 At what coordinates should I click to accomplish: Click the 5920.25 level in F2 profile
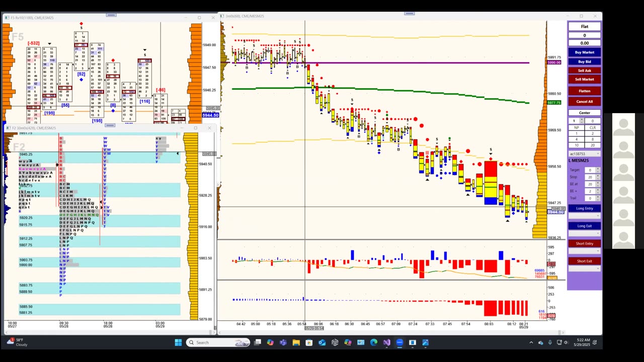pyautogui.click(x=26, y=218)
